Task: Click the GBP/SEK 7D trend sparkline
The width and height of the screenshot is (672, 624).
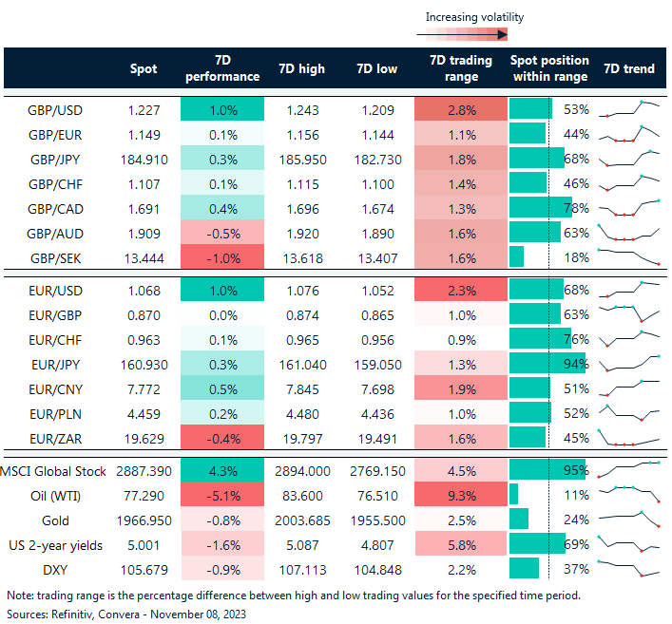Action: 628,256
